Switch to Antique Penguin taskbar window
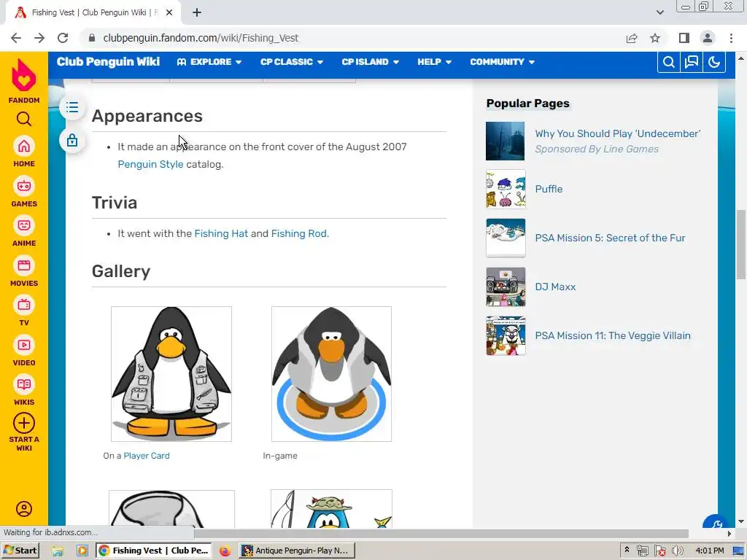Image resolution: width=747 pixels, height=560 pixels. click(297, 551)
